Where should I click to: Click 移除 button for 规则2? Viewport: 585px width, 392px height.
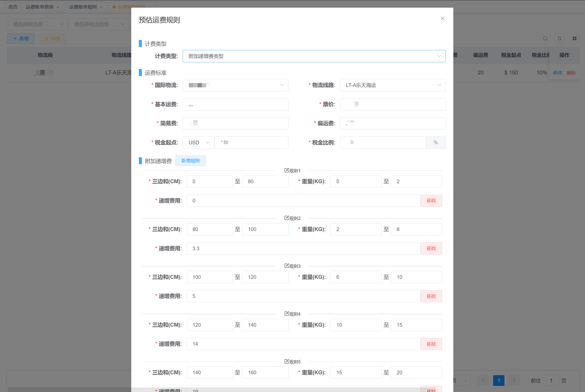(x=431, y=249)
